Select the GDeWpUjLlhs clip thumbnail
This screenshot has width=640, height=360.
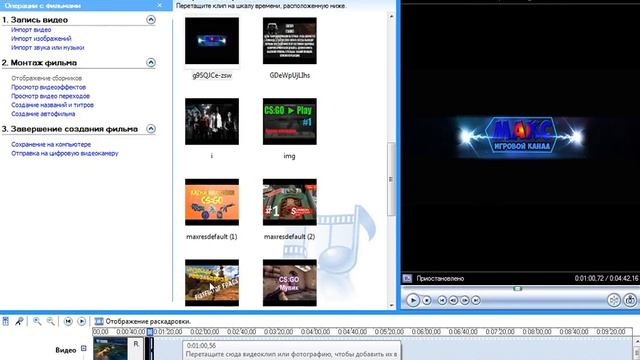290,41
